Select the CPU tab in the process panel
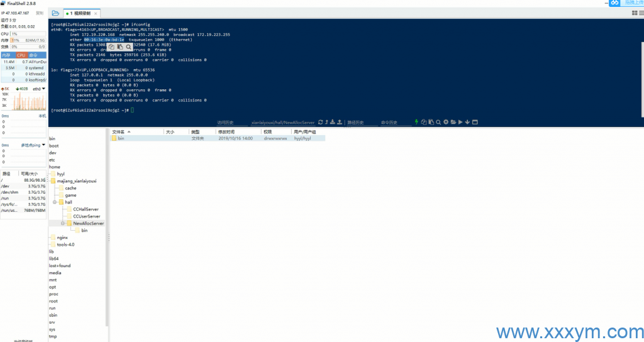644x342 pixels. pos(21,55)
